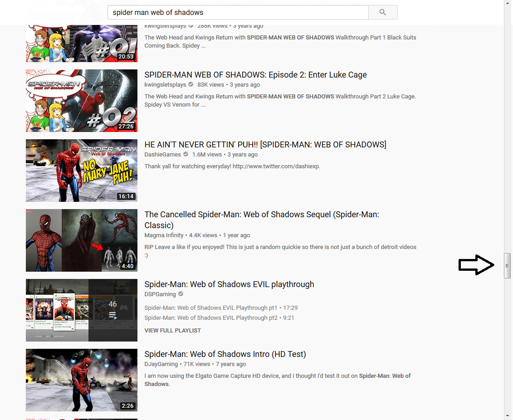Image resolution: width=513 pixels, height=420 pixels.
Task: Open 'HE AIN'T NEVER GETTIN' PUH!!' video title
Action: (x=265, y=145)
